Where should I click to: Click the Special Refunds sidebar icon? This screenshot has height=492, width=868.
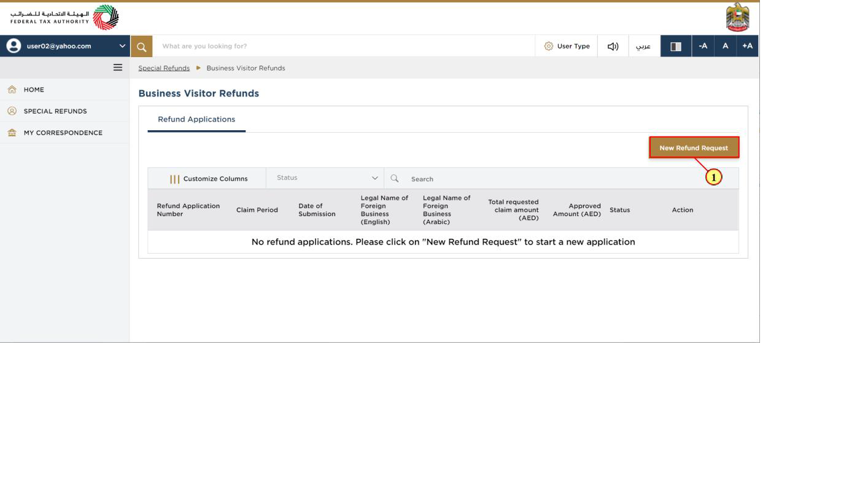[12, 111]
